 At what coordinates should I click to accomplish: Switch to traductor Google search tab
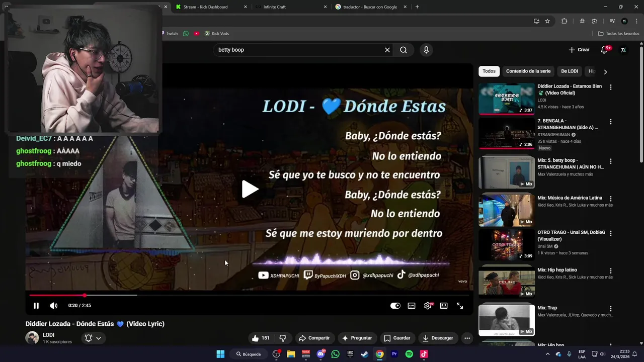[370, 7]
